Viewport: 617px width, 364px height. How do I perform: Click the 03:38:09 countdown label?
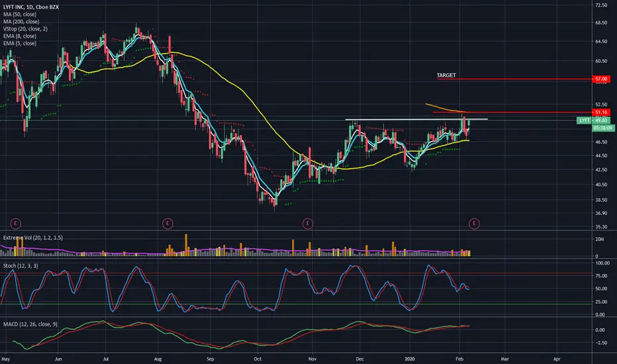(603, 128)
